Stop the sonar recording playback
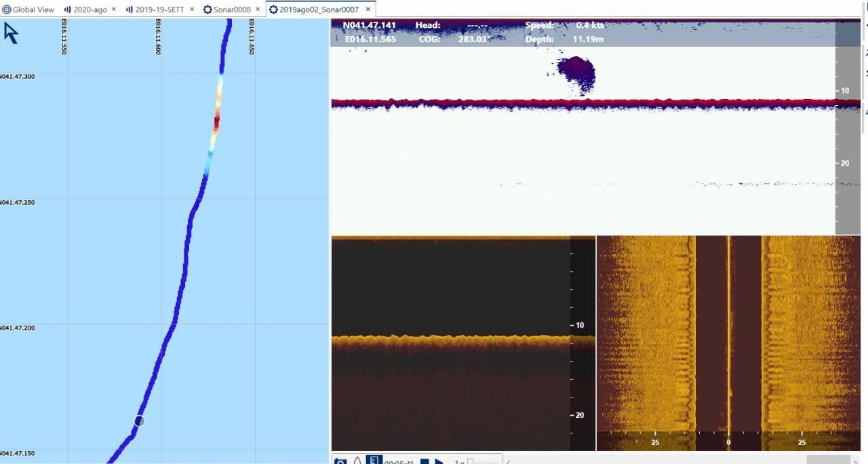Image resolution: width=868 pixels, height=464 pixels. 425,461
